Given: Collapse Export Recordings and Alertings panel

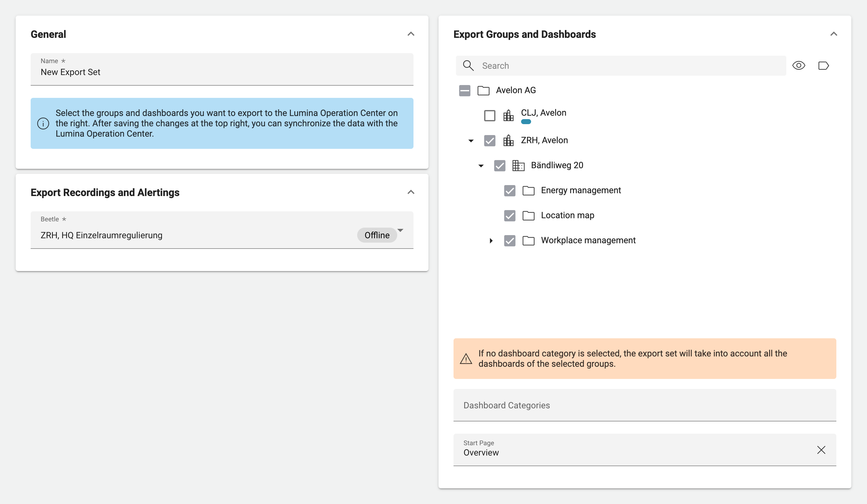Looking at the screenshot, I should click(x=411, y=192).
